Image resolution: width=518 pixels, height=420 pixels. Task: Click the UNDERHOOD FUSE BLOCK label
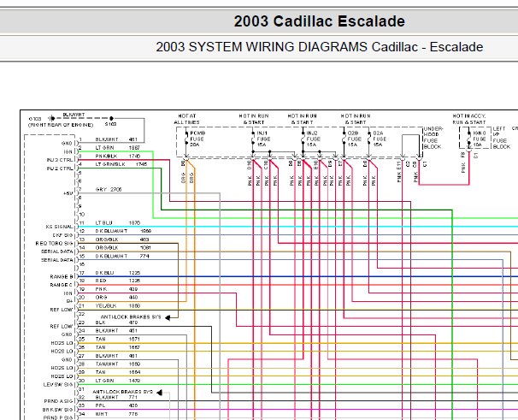(433, 138)
